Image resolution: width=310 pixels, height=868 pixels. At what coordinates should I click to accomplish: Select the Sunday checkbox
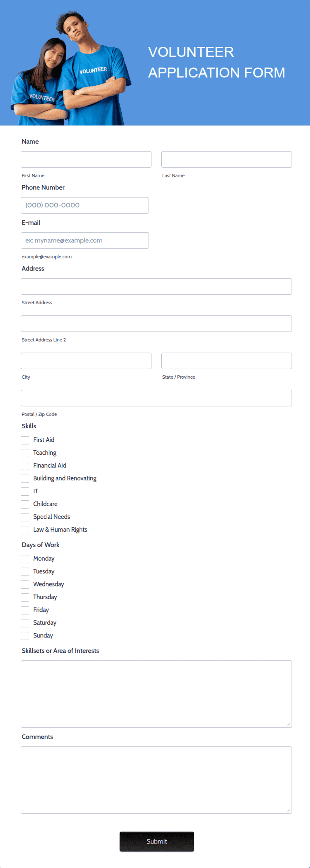[x=25, y=635]
